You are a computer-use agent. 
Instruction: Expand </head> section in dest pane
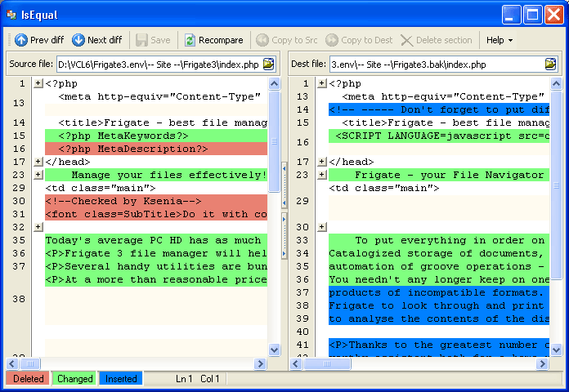(x=322, y=162)
